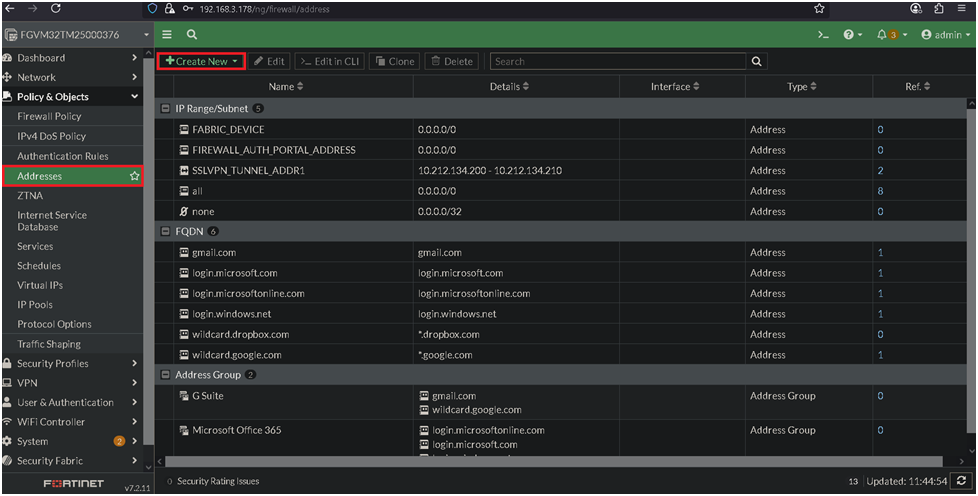Screen dimensions: 978x496
Task: Bookmark this page with the star icon
Action: (x=820, y=9)
